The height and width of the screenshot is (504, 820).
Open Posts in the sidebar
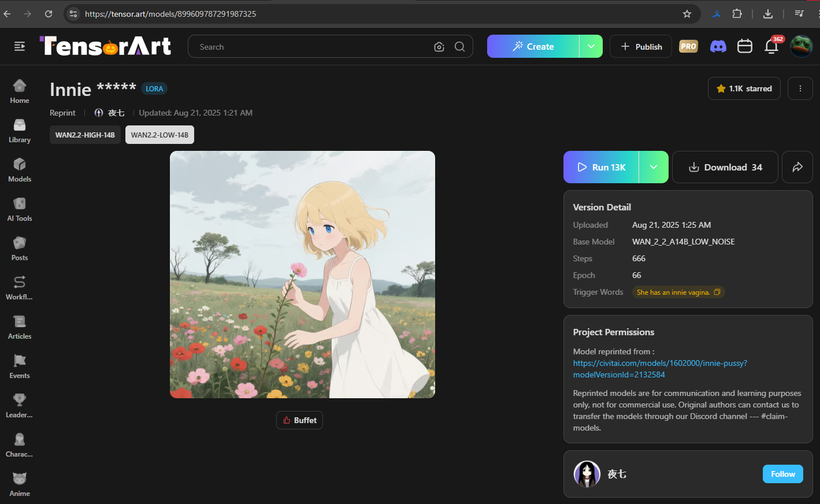tap(20, 249)
